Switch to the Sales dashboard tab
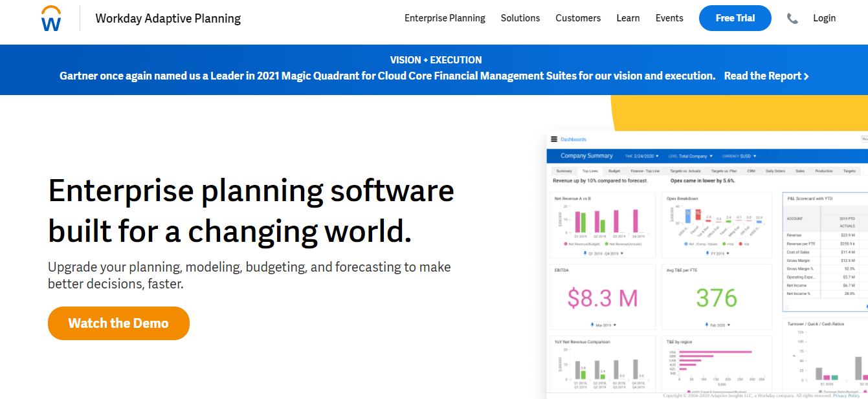The image size is (868, 399). point(800,171)
